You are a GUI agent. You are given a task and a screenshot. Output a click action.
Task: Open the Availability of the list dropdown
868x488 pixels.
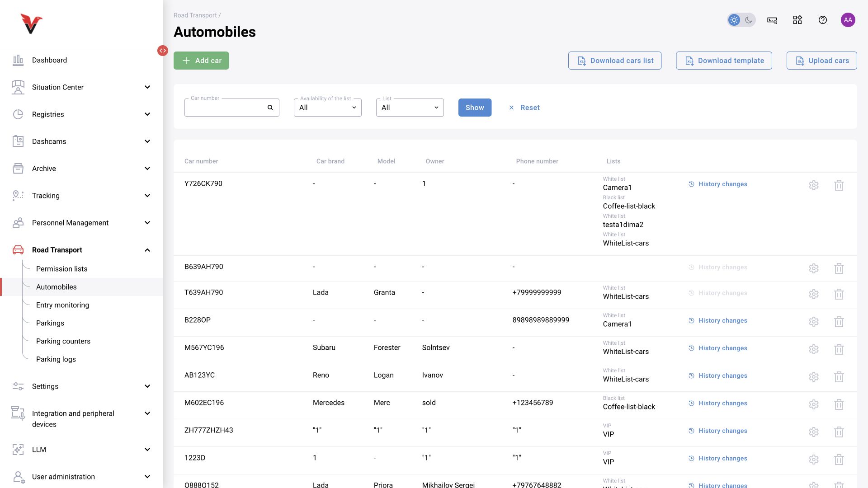point(328,108)
